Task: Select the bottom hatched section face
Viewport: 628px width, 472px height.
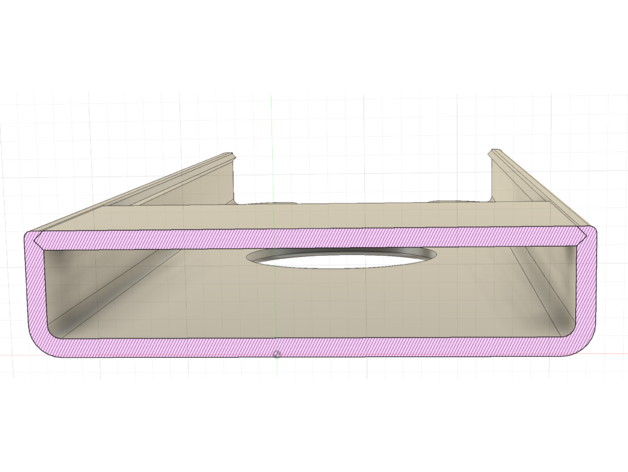Action: pyautogui.click(x=300, y=347)
